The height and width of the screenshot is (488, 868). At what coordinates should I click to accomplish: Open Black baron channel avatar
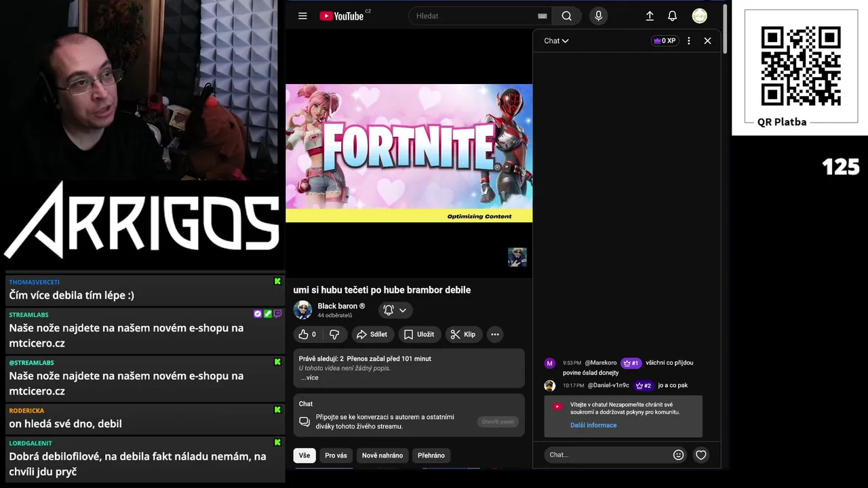click(302, 310)
